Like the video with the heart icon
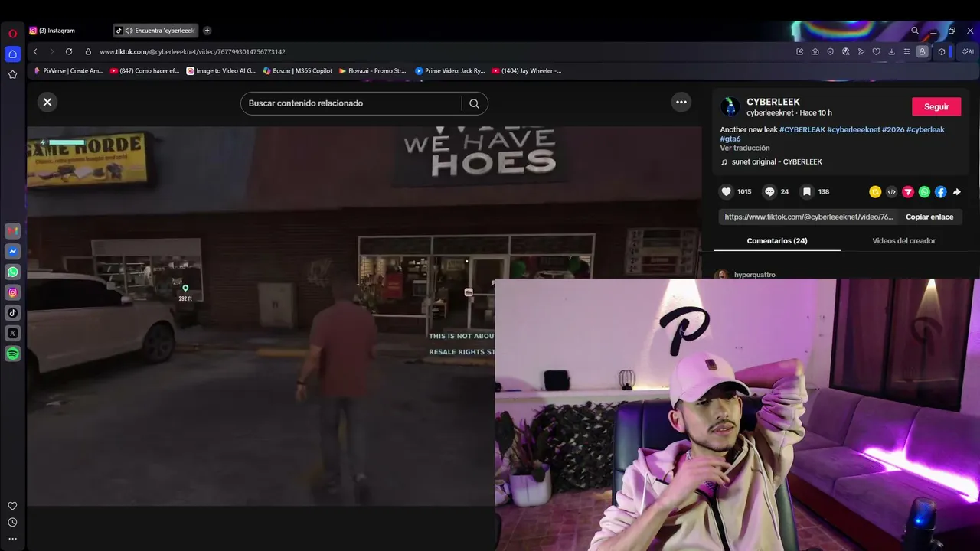 (x=727, y=192)
